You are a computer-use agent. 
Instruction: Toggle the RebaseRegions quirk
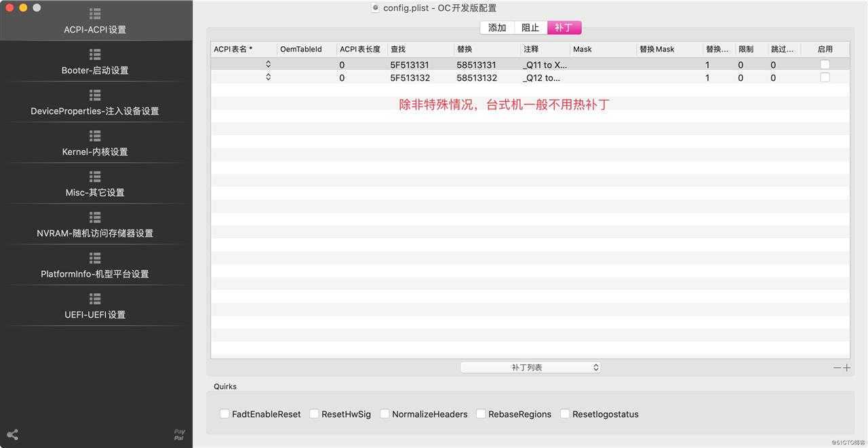[481, 414]
